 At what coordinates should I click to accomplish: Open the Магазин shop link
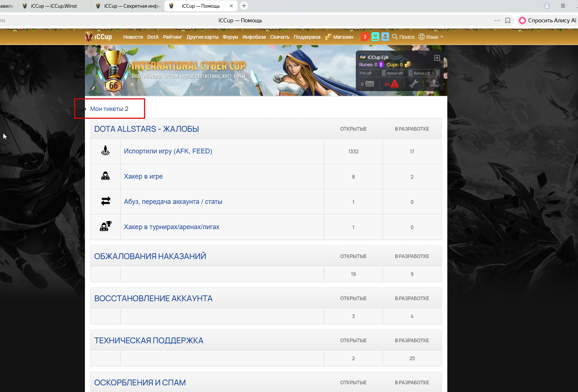pyautogui.click(x=343, y=37)
